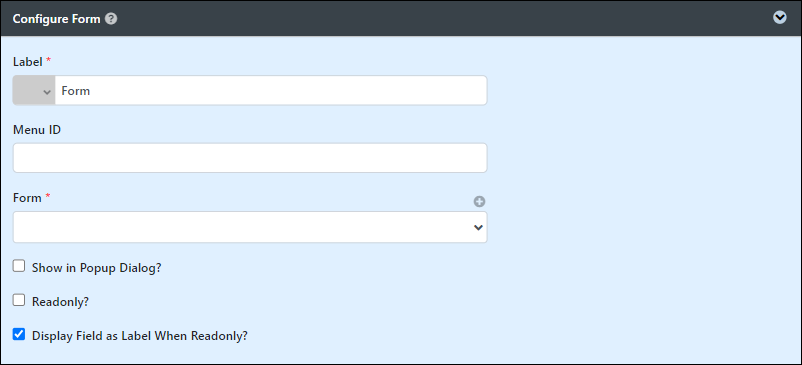
Task: Click the "Menu ID" field caption
Action: tap(37, 130)
